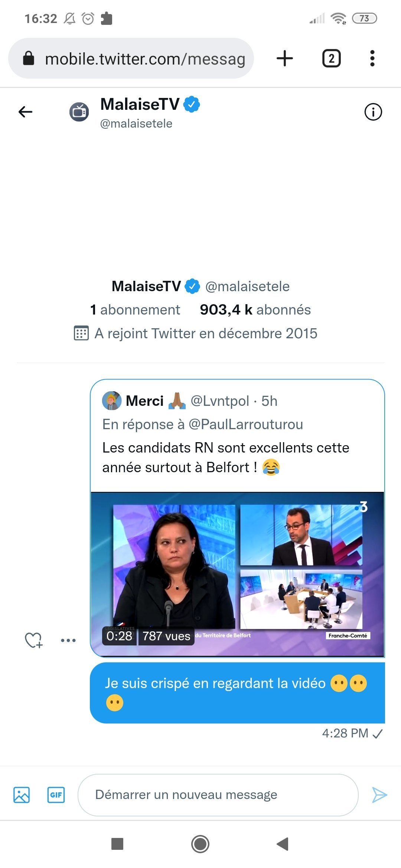Screen dimensions: 401x868
Task: Open message more options dots
Action: coord(68,640)
